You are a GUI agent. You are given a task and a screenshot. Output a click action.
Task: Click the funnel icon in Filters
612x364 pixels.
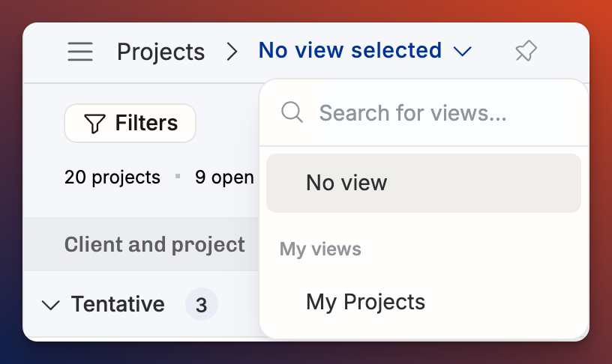pyautogui.click(x=94, y=124)
